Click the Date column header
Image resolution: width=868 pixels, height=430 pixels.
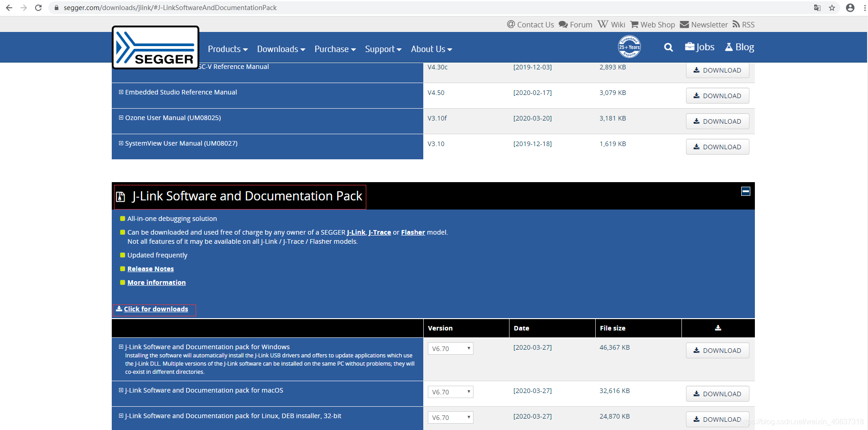521,328
